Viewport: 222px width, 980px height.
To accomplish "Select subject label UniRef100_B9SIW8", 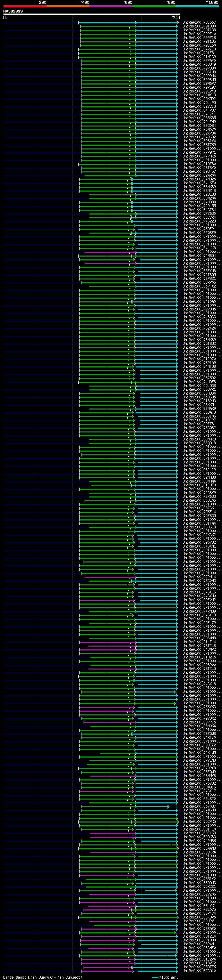I will coord(199,72).
